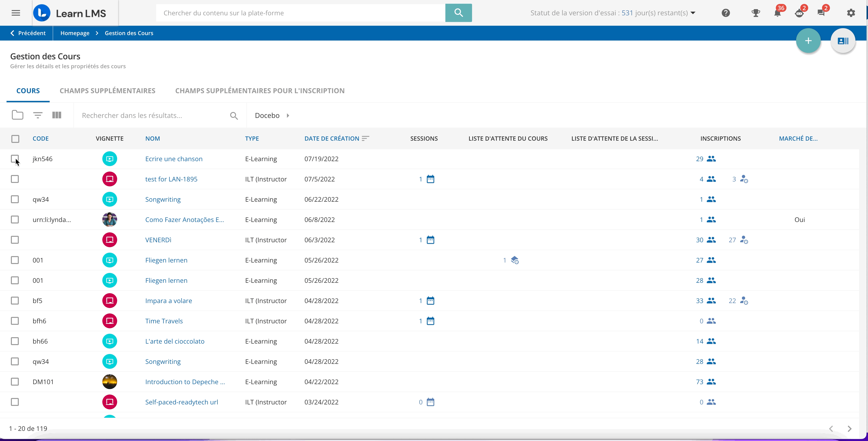Open the Ecrire une chanson course
Viewport: 868px width, 441px height.
[174, 159]
